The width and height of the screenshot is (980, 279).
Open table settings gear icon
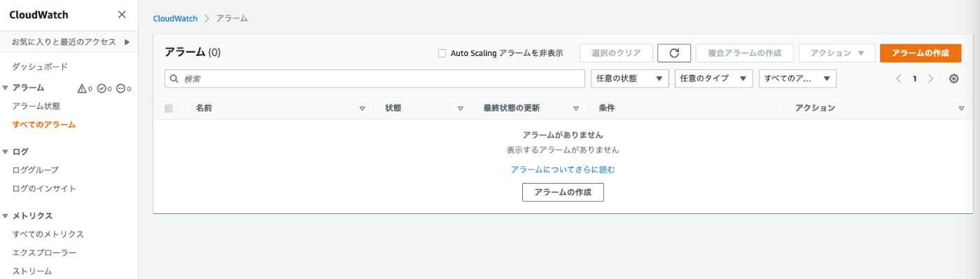coord(953,79)
